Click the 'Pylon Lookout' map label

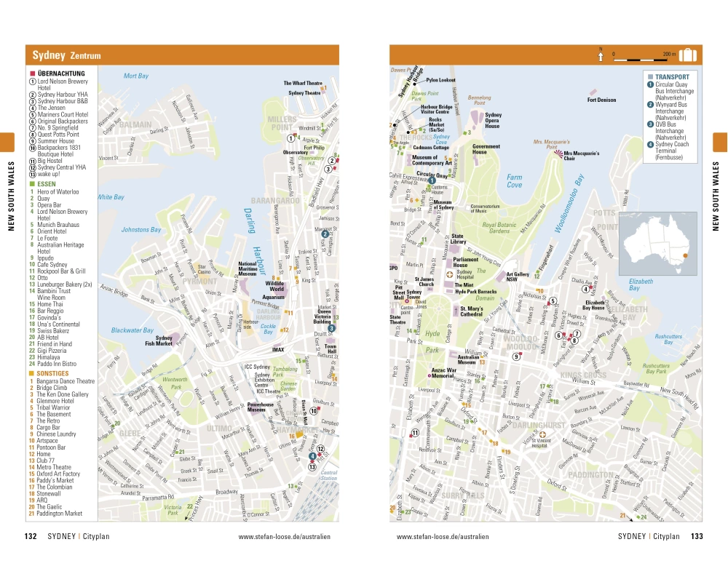pos(440,80)
